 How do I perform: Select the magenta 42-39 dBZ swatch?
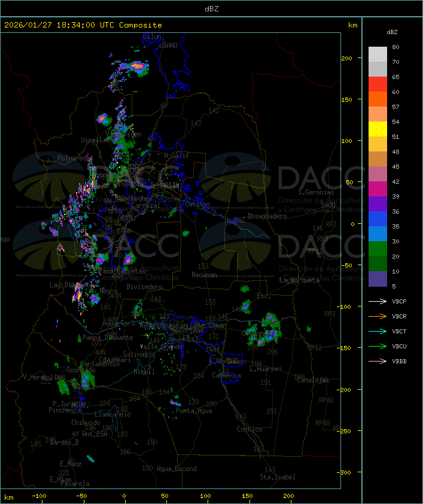(378, 189)
